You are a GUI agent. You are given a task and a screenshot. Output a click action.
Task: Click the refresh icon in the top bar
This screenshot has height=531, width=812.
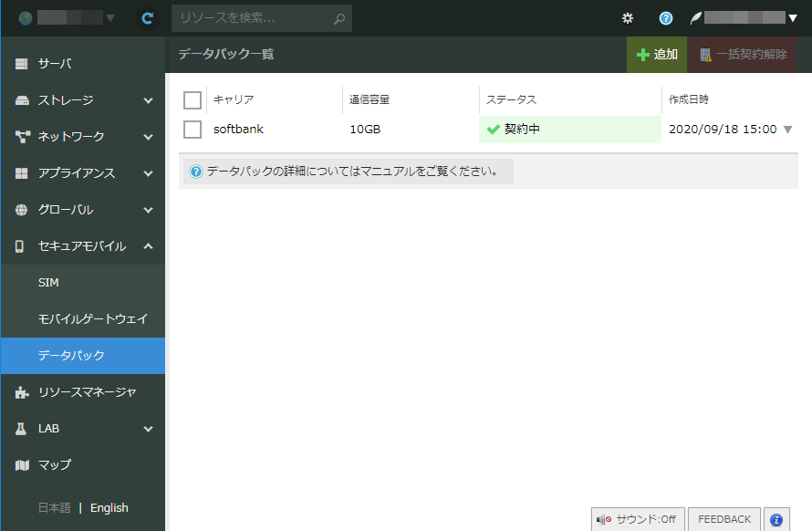pos(147,17)
